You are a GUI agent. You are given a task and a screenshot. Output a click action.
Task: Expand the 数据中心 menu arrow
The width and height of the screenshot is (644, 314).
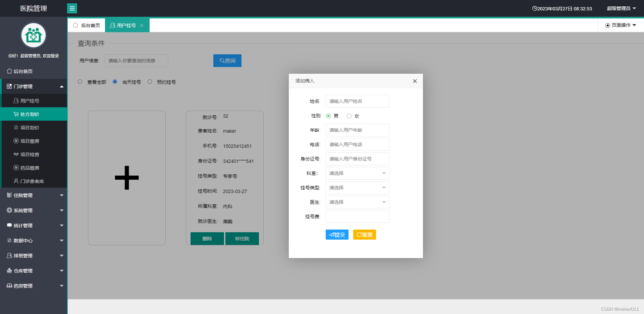click(62, 241)
